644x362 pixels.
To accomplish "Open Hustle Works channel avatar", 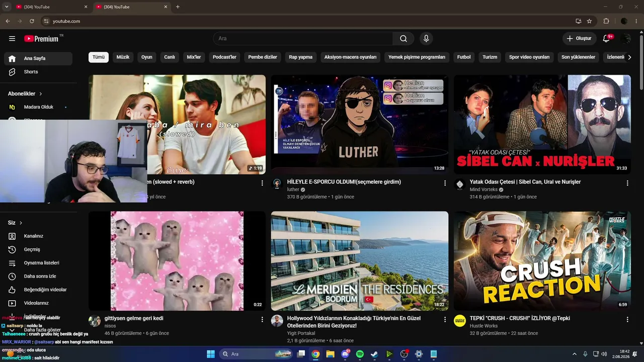I will tap(460, 321).
